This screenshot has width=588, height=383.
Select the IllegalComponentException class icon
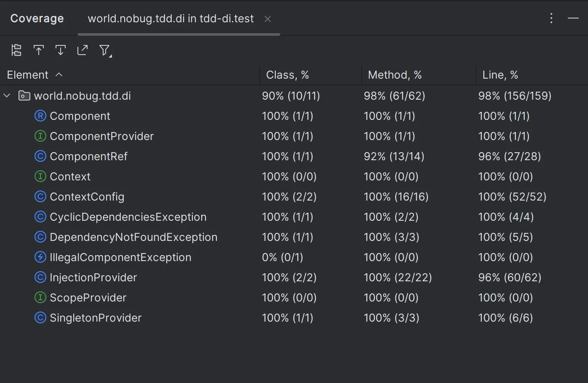(x=40, y=257)
